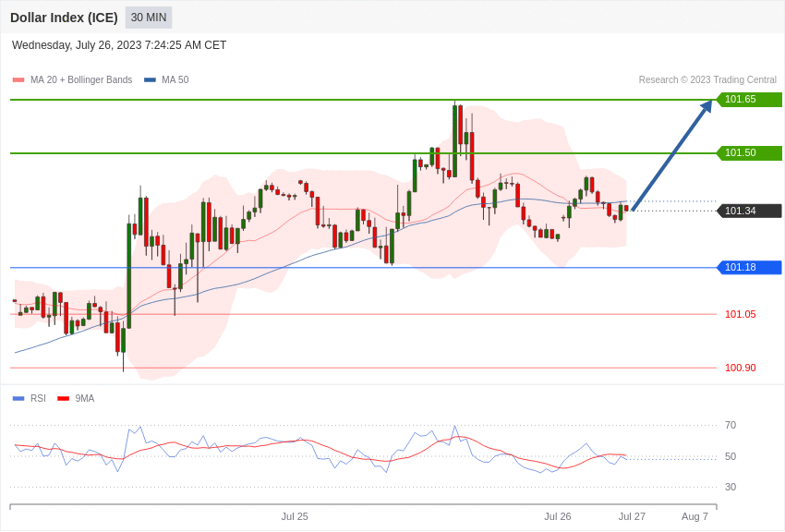Click the red 101.05 support label
This screenshot has width=785, height=532.
click(x=741, y=314)
